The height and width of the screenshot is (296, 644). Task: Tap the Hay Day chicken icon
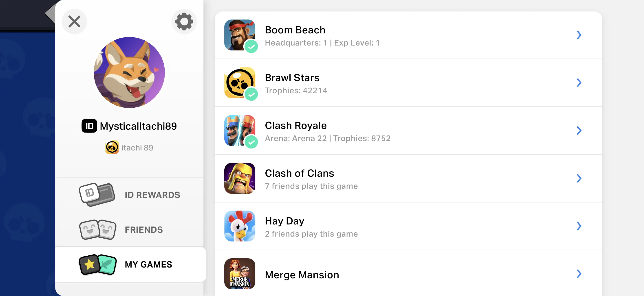[240, 226]
